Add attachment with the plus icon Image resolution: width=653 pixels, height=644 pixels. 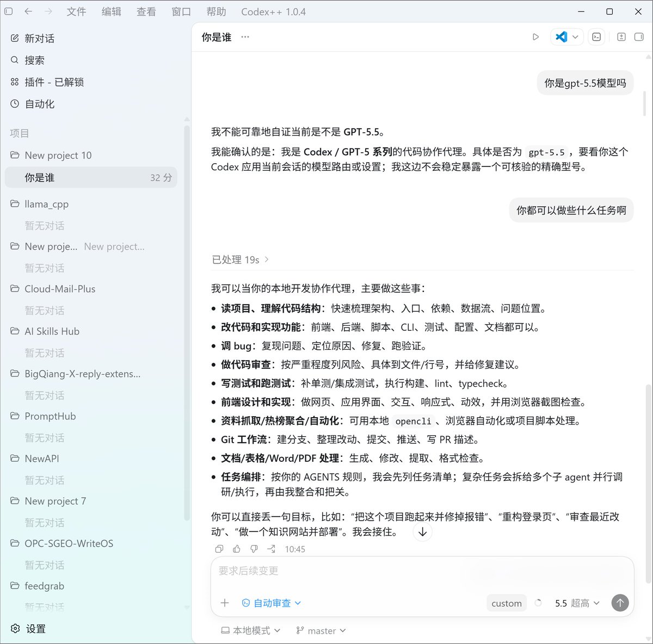click(225, 603)
